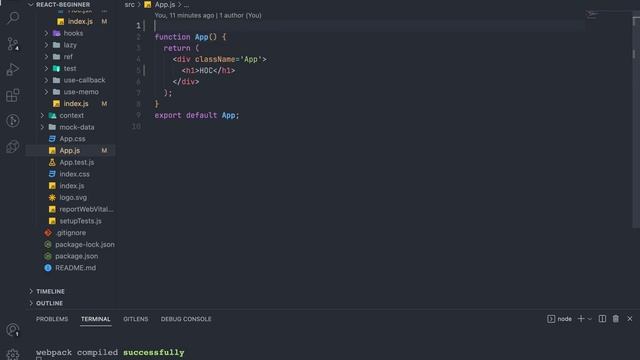640x360 pixels.
Task: Click the div className='App' line
Action: (x=219, y=60)
